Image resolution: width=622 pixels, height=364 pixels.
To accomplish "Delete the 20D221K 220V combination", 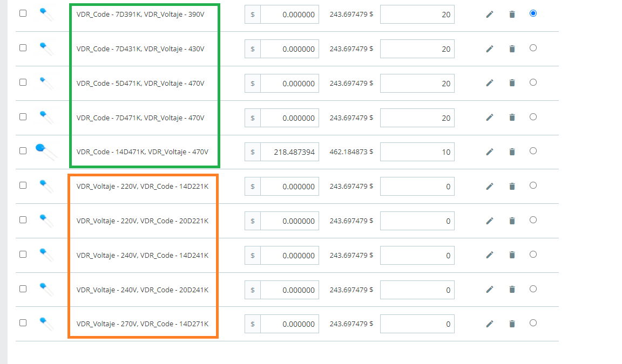I will click(x=512, y=221).
